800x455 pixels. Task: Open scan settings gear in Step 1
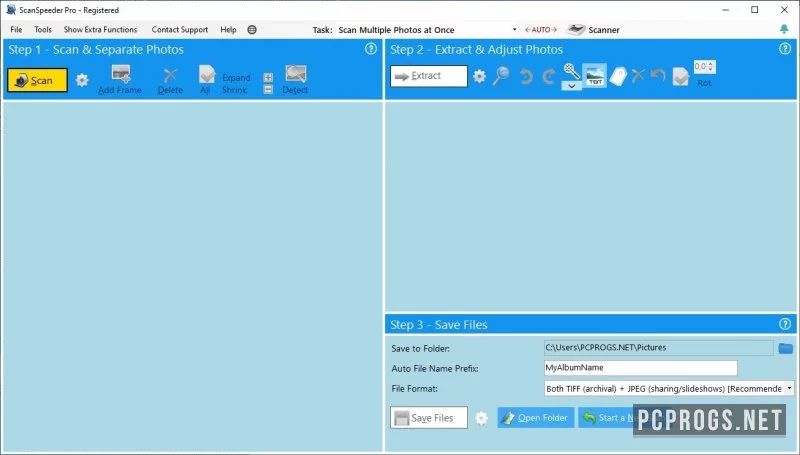coord(82,80)
